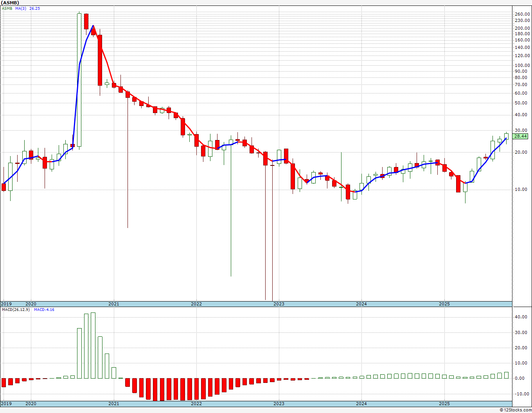Click the blue moving average peak near 200

[93, 26]
